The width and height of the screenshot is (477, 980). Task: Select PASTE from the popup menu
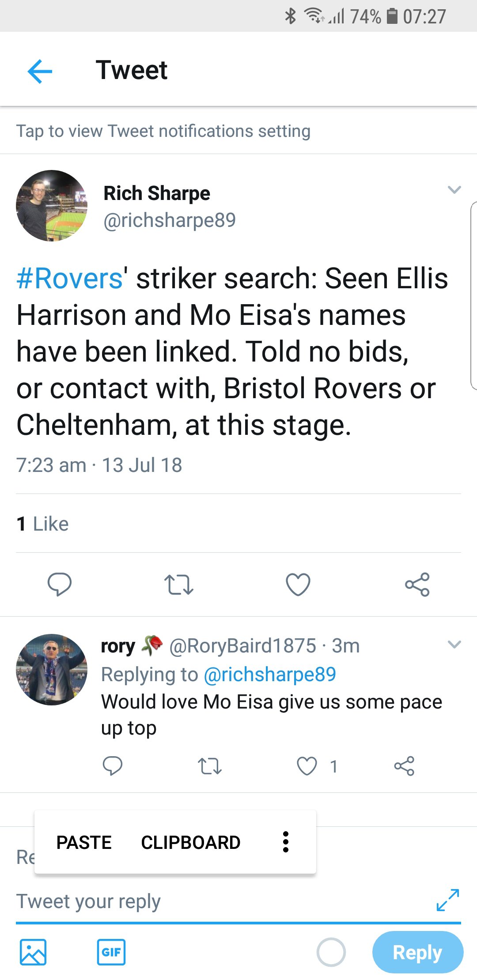(x=84, y=842)
